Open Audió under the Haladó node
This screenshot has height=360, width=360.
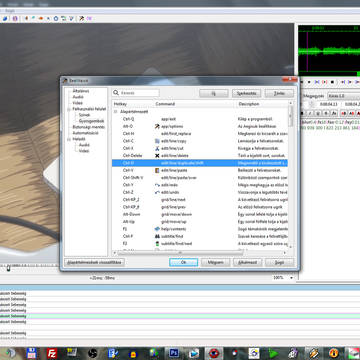[84, 145]
